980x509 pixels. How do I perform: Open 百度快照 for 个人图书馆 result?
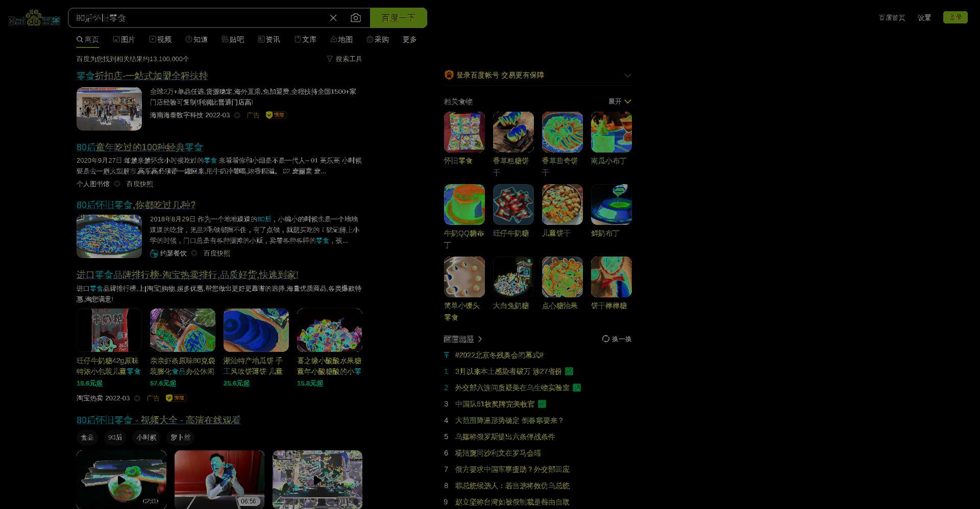pyautogui.click(x=140, y=184)
